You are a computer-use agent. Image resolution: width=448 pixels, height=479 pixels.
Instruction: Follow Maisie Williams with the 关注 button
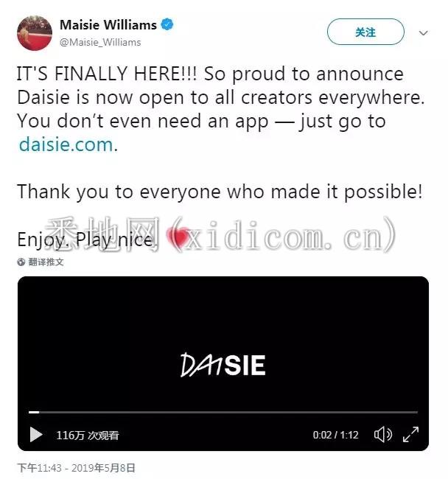(365, 32)
